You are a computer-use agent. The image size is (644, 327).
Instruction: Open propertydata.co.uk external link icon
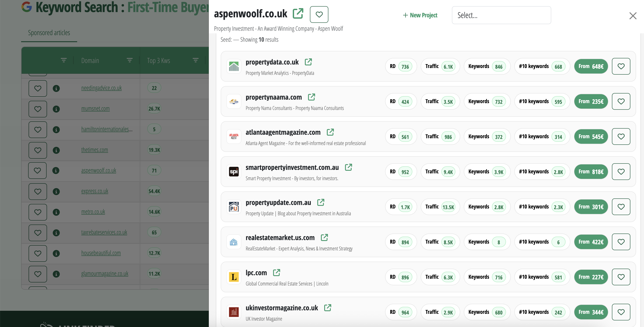coord(308,62)
